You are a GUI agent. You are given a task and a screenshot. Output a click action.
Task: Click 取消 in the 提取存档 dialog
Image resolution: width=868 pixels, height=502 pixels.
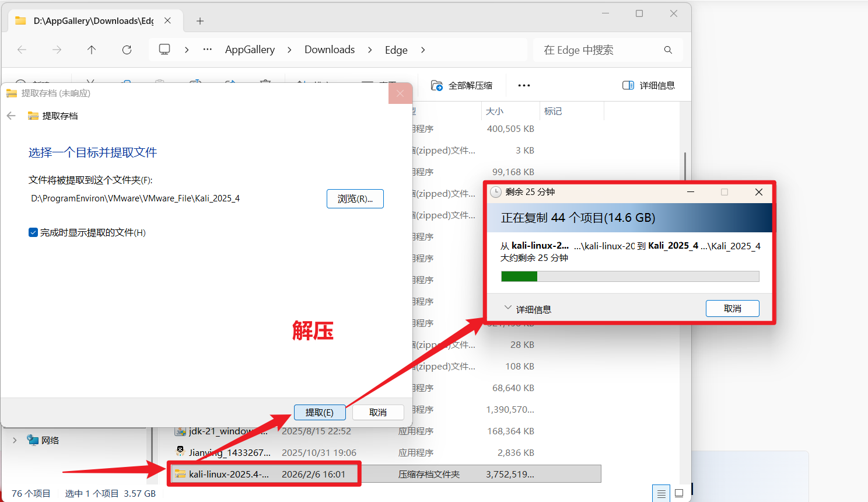pos(378,412)
